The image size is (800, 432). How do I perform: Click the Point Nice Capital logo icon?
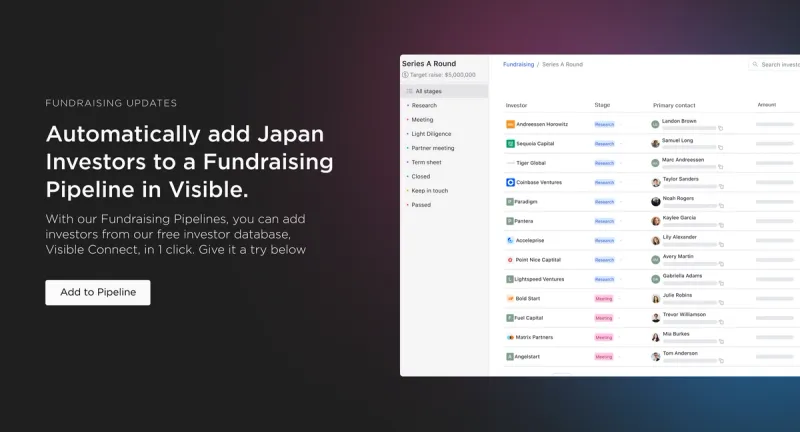(510, 260)
